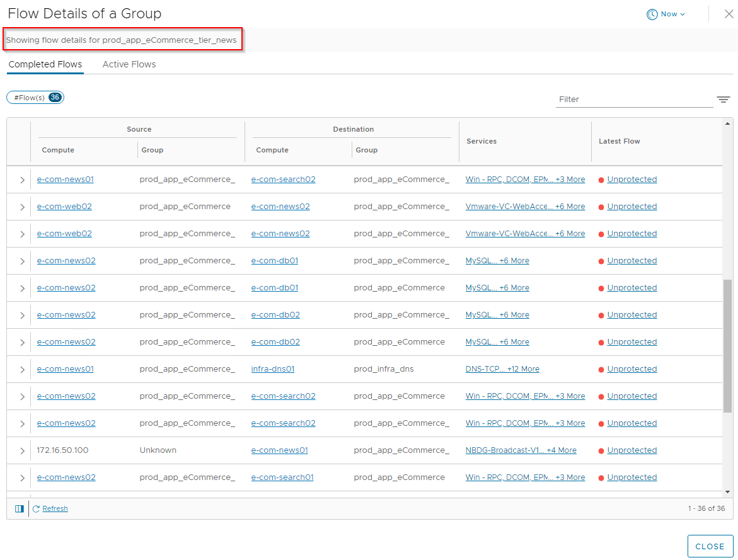
Task: Expand first e-com-news02 to e-com-db02 row
Action: (22, 316)
